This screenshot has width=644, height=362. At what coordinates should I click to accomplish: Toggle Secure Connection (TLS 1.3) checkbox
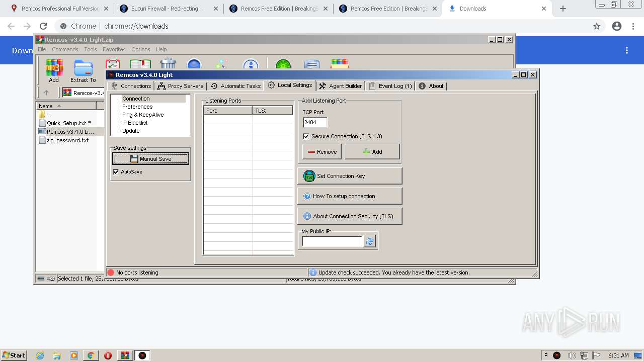click(x=306, y=136)
